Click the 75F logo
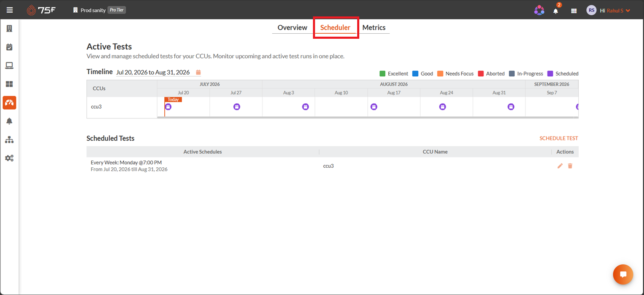Viewport: 644px width, 295px height. (41, 10)
